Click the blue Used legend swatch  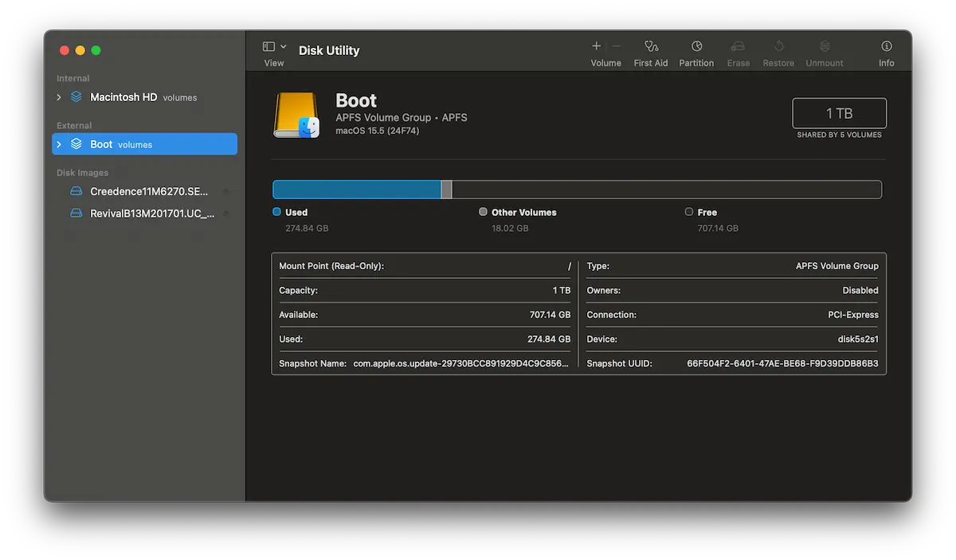[276, 212]
